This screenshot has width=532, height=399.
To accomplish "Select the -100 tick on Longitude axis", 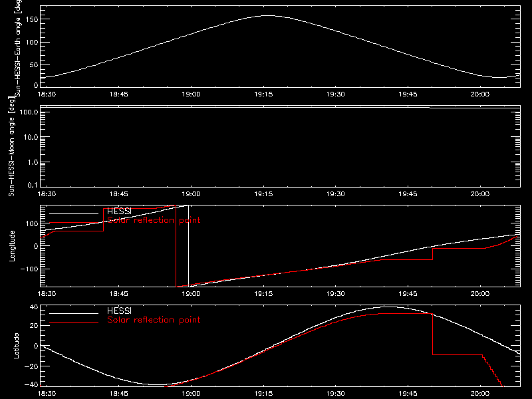I will tap(29, 269).
